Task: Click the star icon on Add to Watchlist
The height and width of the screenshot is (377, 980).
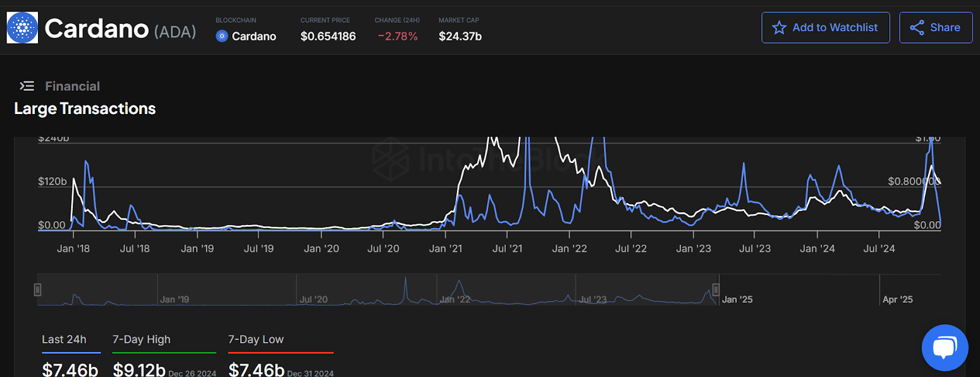Action: coord(778,28)
